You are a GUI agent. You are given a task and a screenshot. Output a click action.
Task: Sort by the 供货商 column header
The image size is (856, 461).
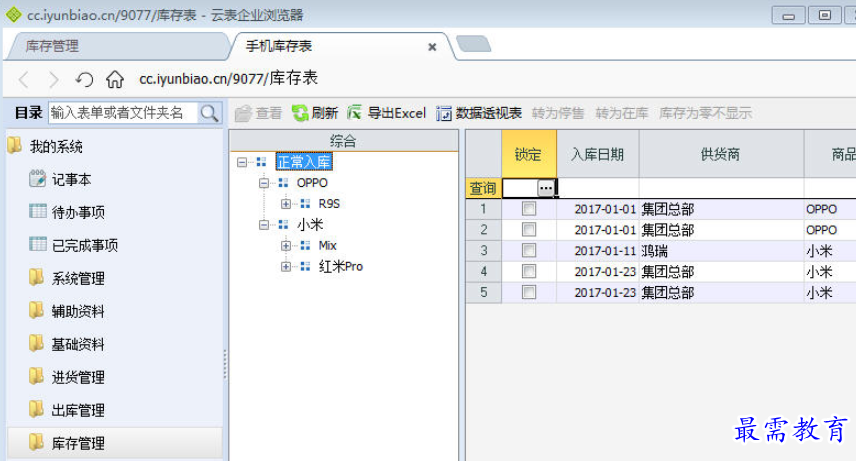[721, 154]
